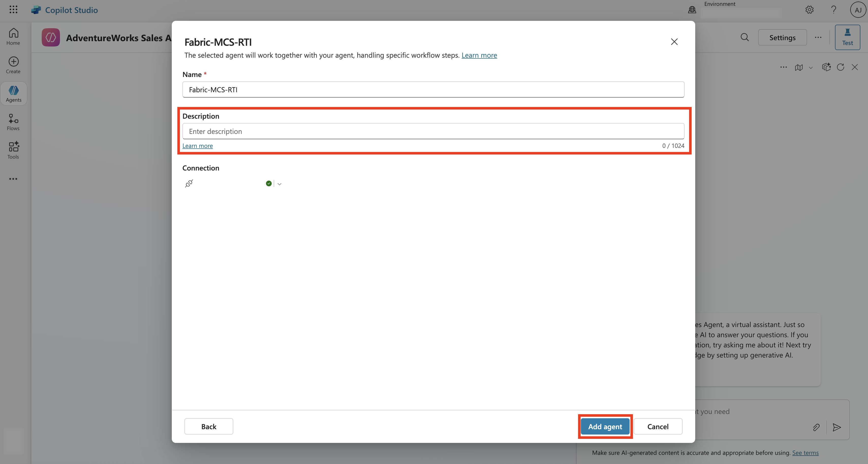Open more options ellipsis in sidebar

click(x=13, y=179)
